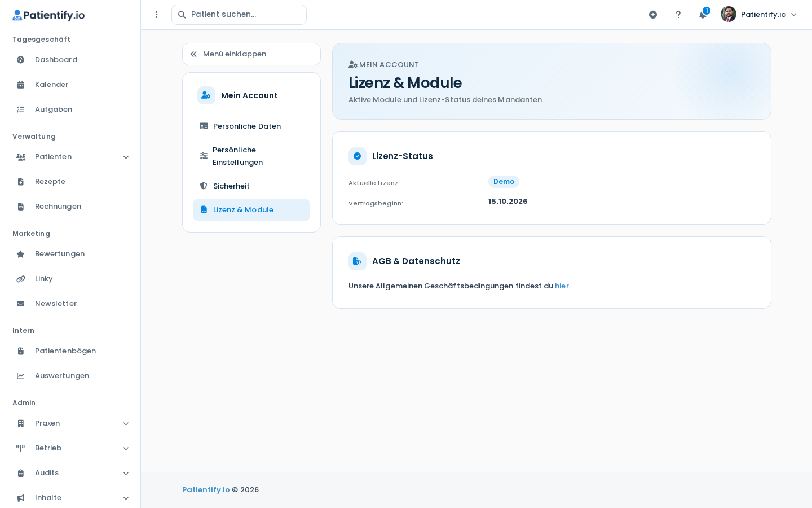
Task: Click the Demo license badge
Action: (504, 182)
